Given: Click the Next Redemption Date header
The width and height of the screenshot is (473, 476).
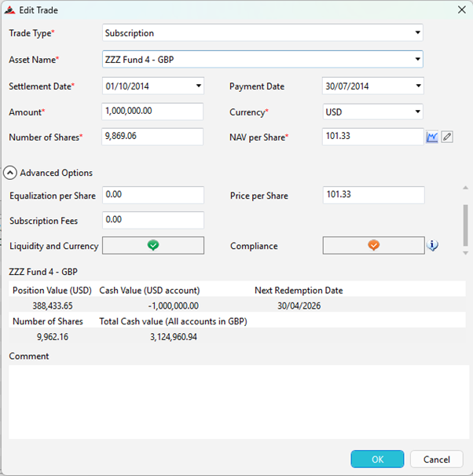Looking at the screenshot, I should pyautogui.click(x=299, y=290).
